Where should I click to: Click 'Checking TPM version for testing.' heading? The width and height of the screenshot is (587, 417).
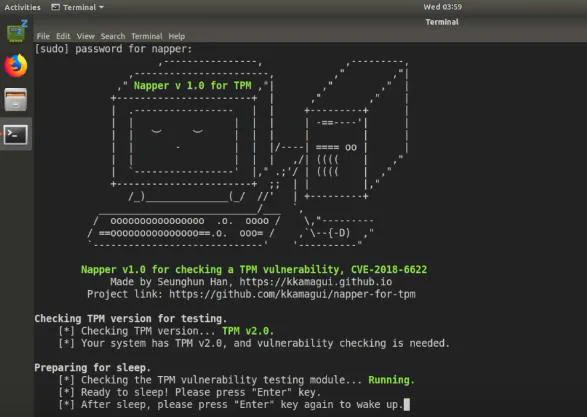tap(131, 319)
